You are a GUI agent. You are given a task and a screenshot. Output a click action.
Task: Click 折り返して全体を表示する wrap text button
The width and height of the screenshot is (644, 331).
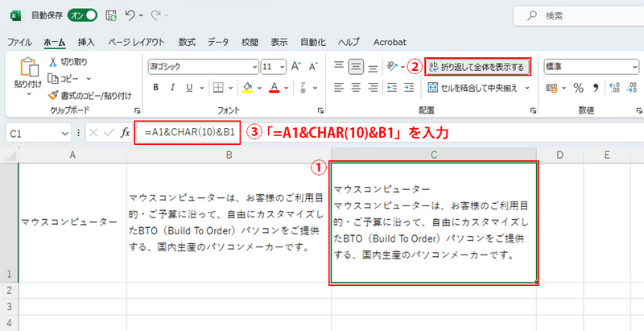tap(477, 67)
